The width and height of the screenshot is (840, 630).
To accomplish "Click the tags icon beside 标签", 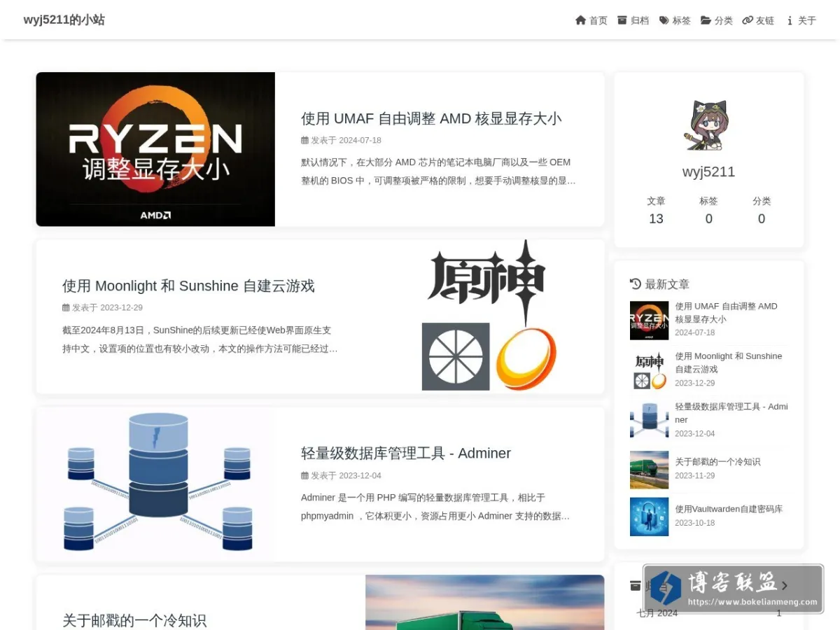I will [x=664, y=20].
